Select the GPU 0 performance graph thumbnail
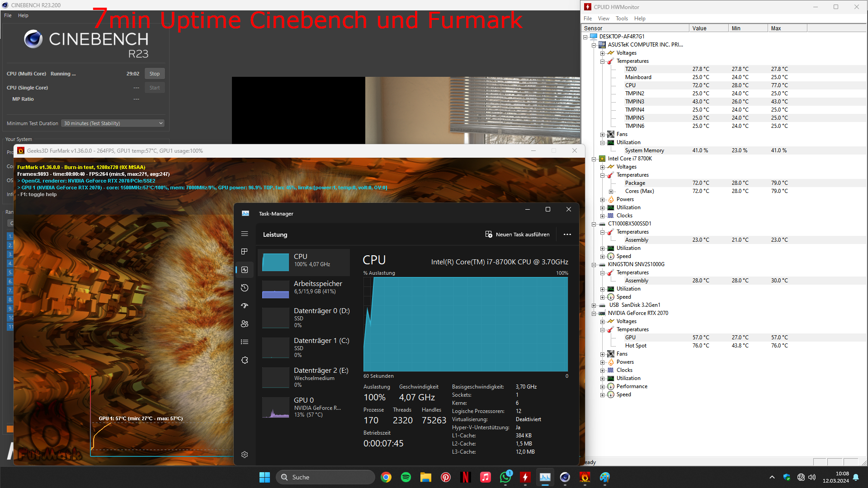Image resolution: width=868 pixels, height=488 pixels. tap(275, 408)
